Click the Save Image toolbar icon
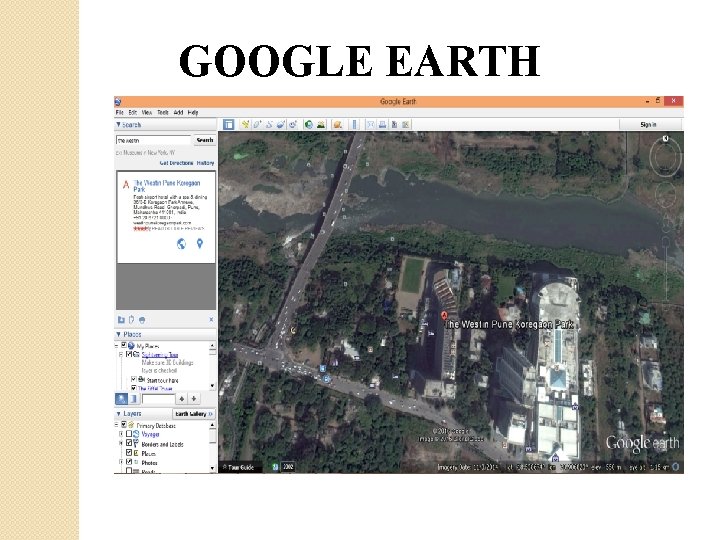 (x=394, y=124)
